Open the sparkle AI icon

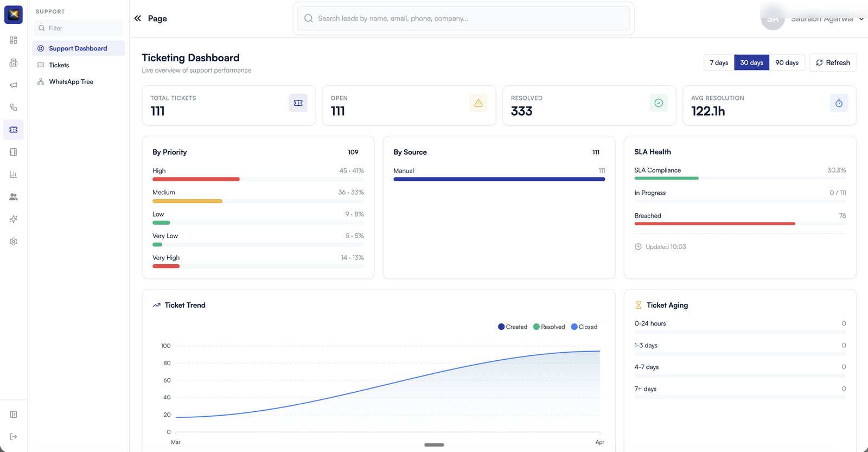pyautogui.click(x=14, y=219)
